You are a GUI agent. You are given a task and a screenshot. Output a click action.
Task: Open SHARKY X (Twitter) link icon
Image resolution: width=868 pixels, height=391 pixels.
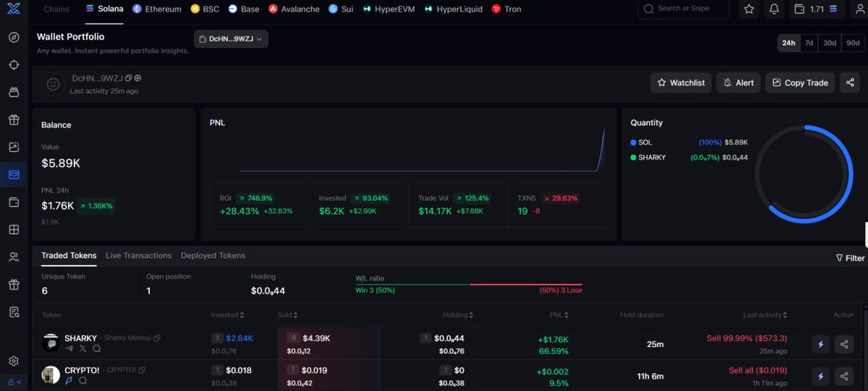[82, 348]
